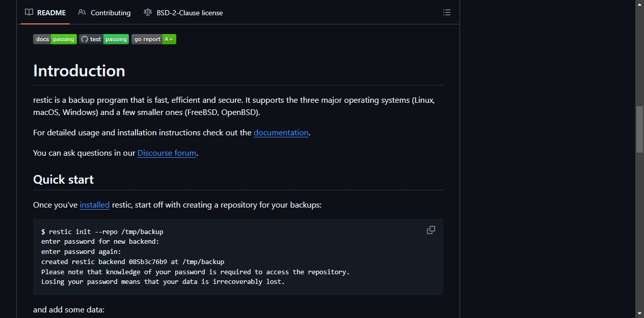Click the text "enter password again:"
Screen dimensions: 644x318
click(81, 252)
